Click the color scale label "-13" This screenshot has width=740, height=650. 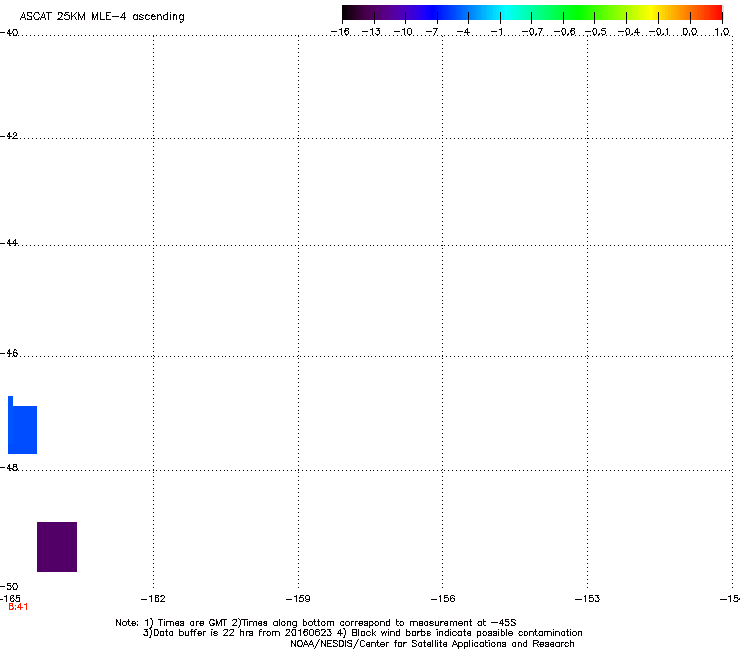click(371, 32)
